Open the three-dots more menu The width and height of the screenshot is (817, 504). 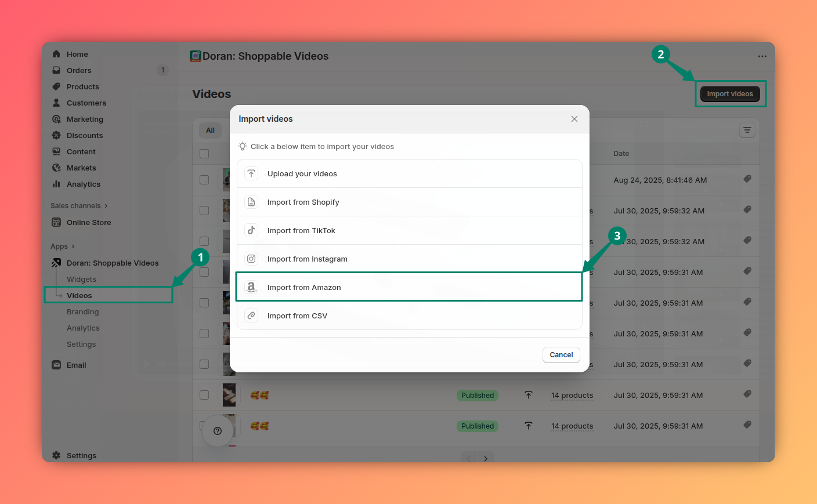(x=762, y=56)
